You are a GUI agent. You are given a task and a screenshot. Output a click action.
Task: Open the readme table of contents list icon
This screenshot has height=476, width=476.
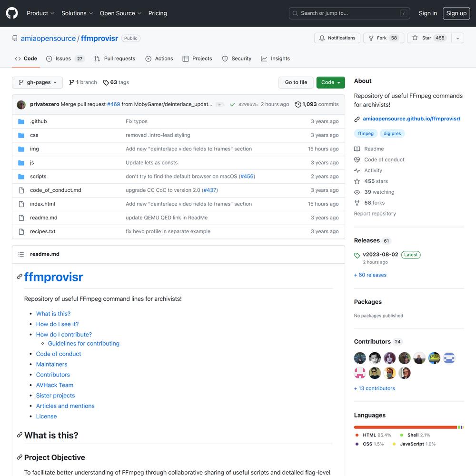21,254
